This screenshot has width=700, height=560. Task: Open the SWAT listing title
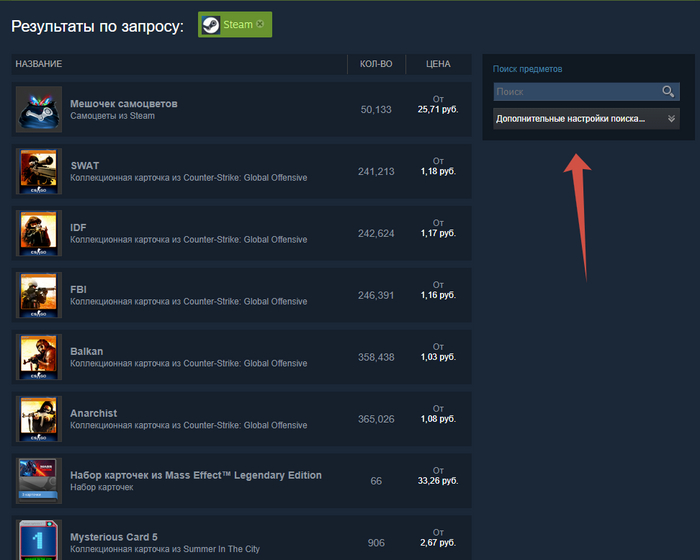[85, 166]
